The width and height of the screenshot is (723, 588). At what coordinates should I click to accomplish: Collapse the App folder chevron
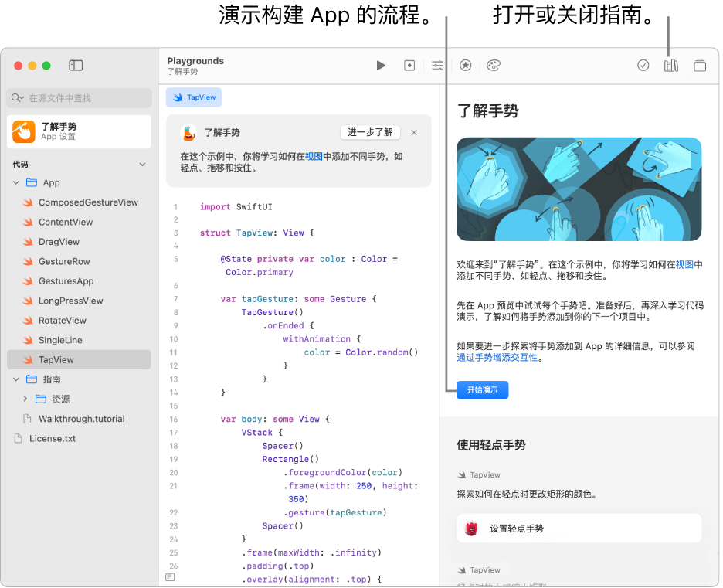(x=16, y=182)
